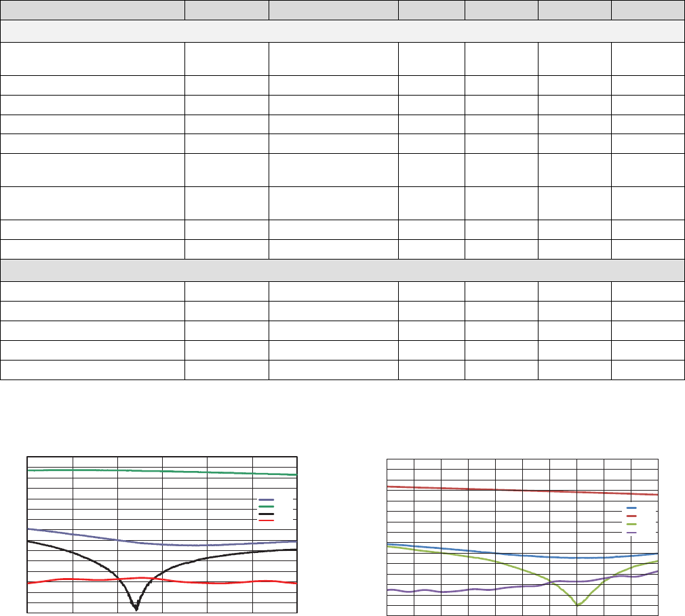Click the green legend swatch in left chart
685x616 pixels.
(x=267, y=507)
